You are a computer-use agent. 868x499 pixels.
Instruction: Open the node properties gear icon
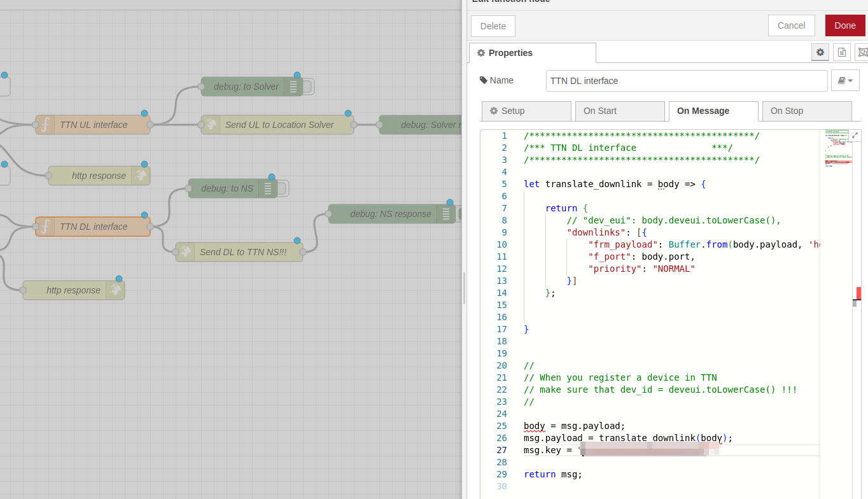820,52
